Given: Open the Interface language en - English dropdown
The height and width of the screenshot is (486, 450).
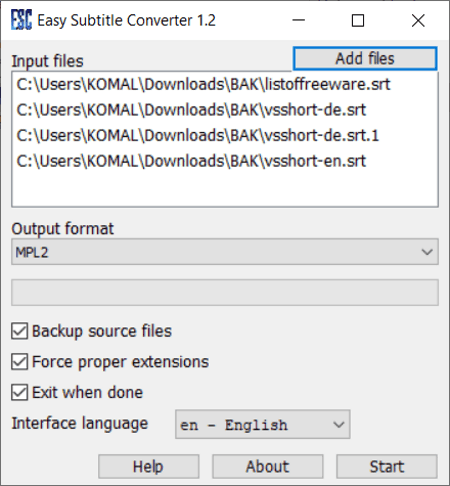Looking at the screenshot, I should pyautogui.click(x=263, y=425).
